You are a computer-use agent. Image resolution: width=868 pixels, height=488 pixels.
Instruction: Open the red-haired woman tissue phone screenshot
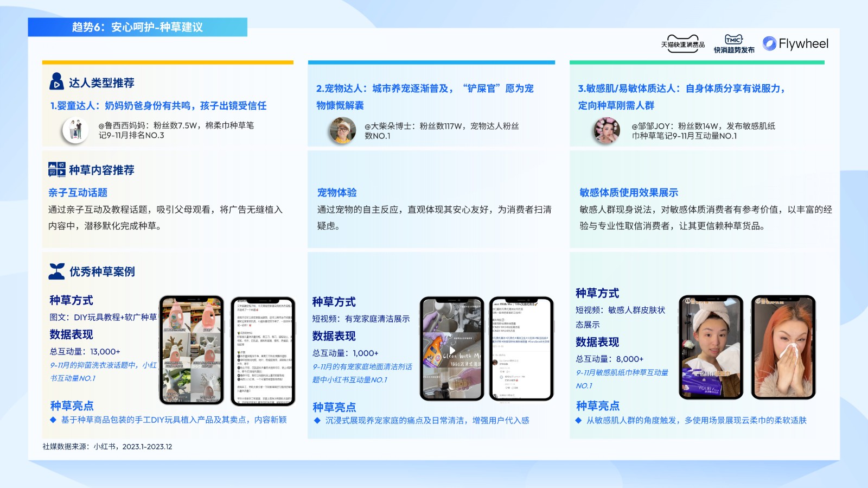click(783, 347)
